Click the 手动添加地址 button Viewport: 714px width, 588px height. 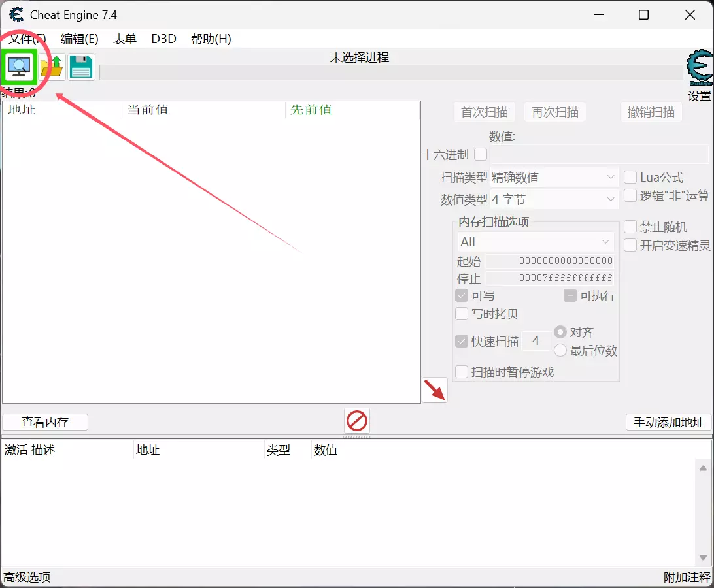[x=668, y=422]
